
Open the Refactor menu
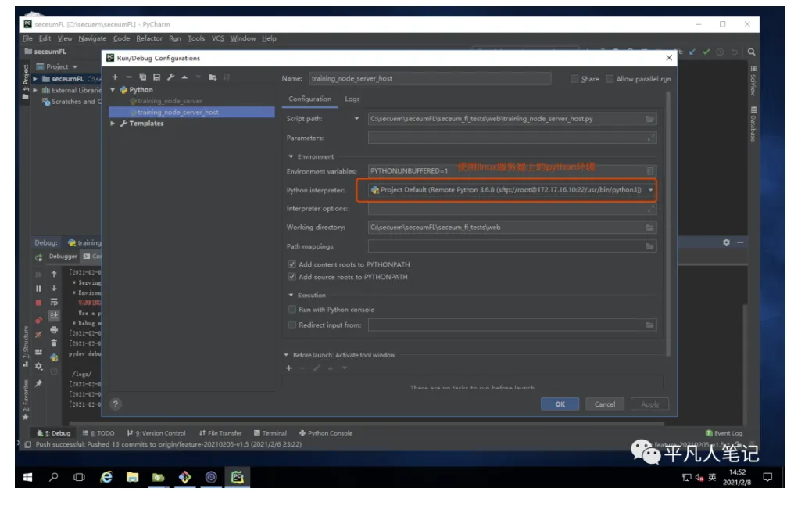point(149,38)
